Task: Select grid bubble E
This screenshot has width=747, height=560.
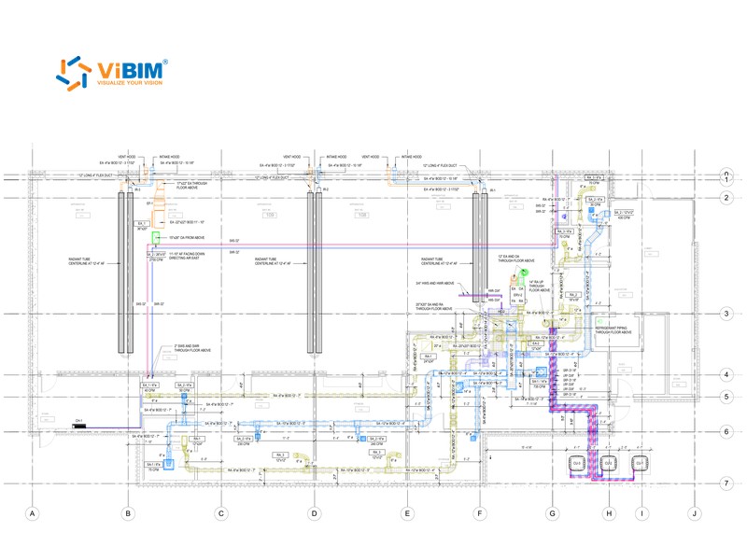Action: (407, 514)
